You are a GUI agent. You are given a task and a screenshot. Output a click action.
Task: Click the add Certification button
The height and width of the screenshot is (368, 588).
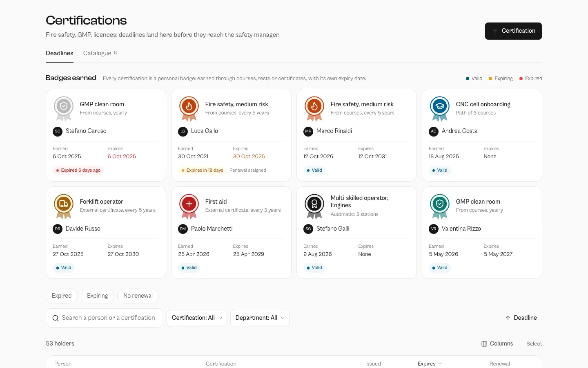[513, 31]
